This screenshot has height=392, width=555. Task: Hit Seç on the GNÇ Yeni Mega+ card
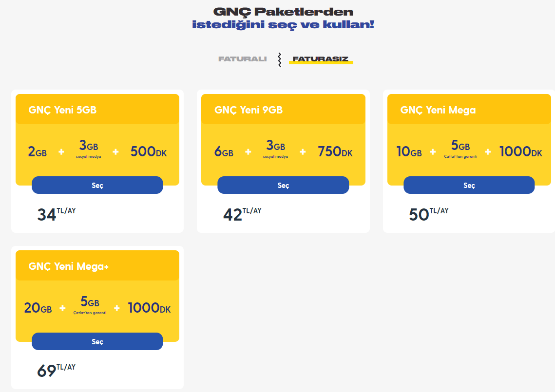click(x=97, y=342)
